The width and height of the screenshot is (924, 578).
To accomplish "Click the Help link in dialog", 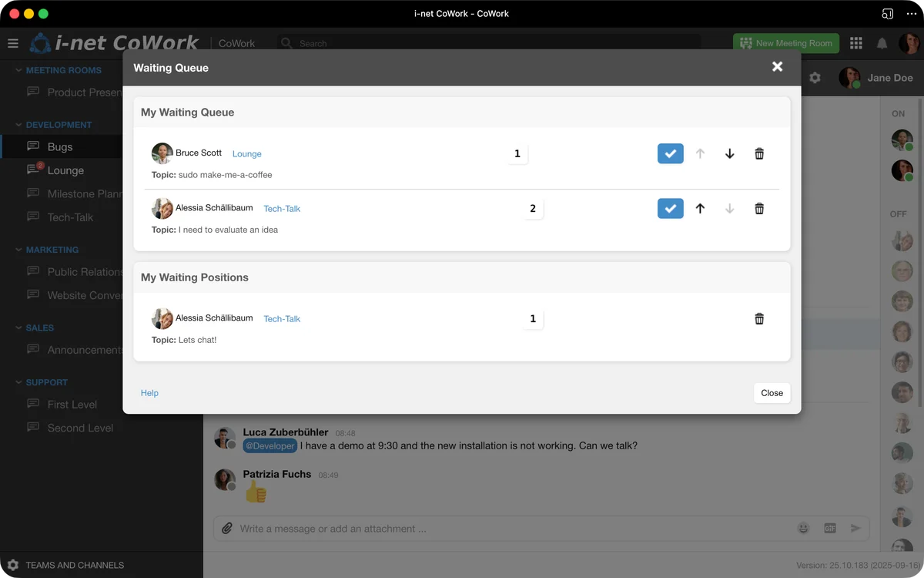I will (x=149, y=393).
